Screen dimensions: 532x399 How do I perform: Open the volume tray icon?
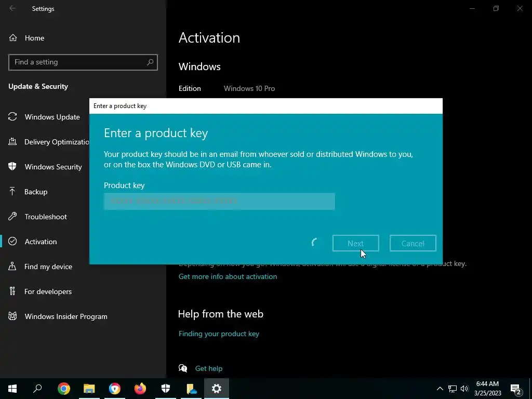pos(464,389)
